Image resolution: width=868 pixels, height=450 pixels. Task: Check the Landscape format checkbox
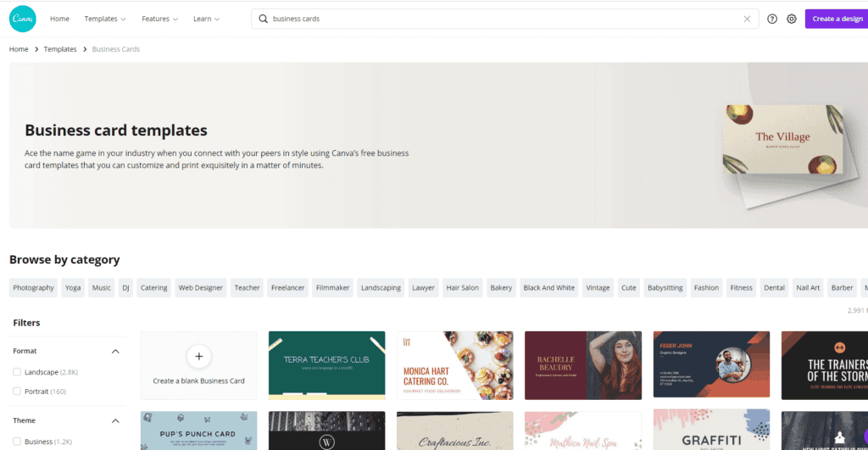pyautogui.click(x=17, y=372)
